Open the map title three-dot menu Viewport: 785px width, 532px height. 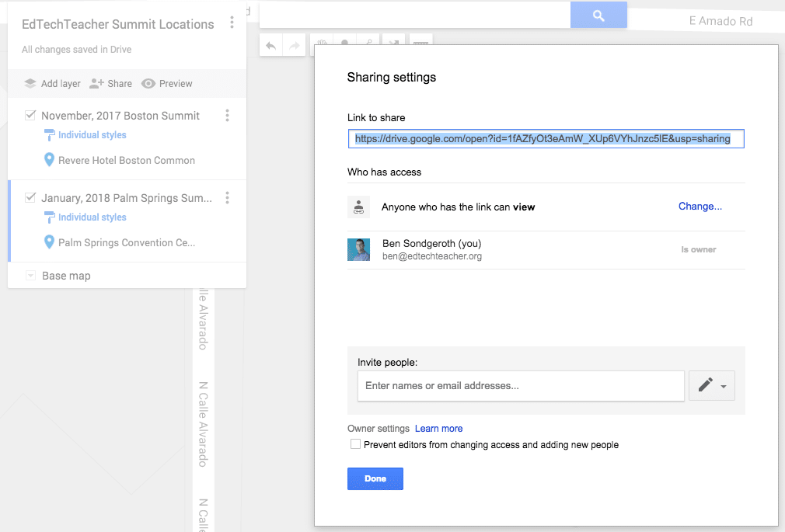click(232, 23)
